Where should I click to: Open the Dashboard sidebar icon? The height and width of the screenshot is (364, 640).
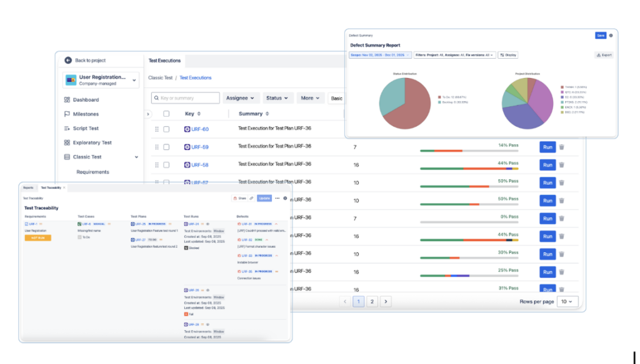67,100
